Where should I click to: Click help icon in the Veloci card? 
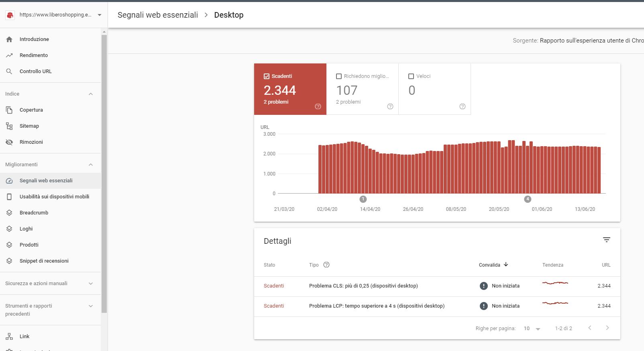[462, 106]
